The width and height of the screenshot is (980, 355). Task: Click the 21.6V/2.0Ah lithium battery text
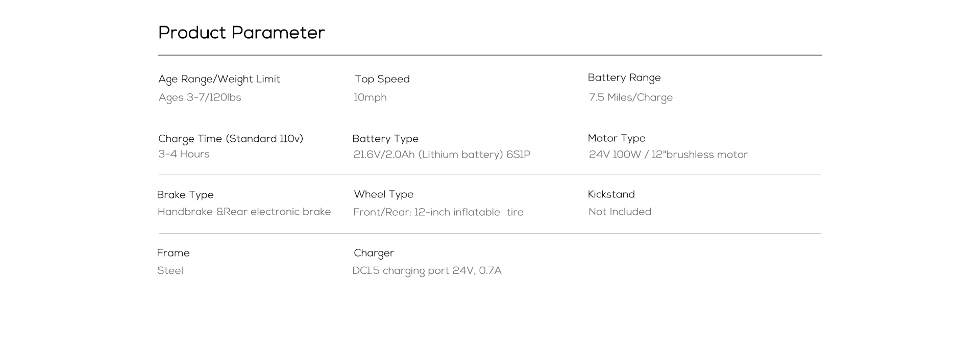pyautogui.click(x=442, y=155)
